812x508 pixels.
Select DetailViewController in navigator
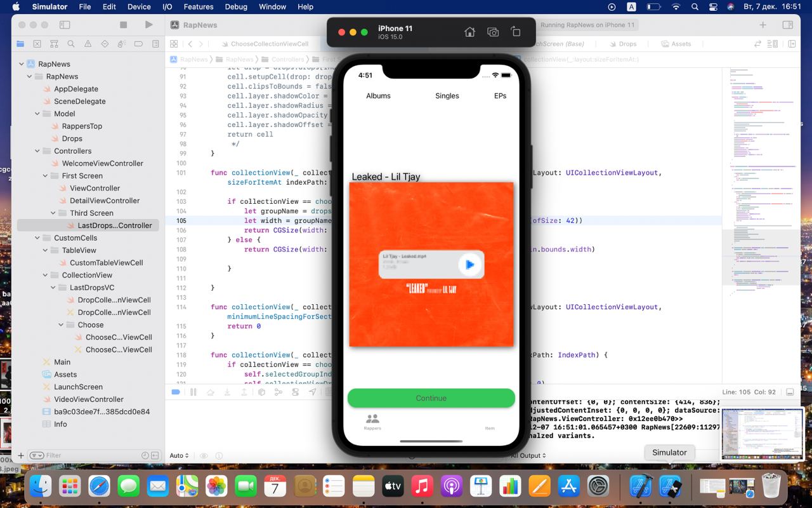coord(105,201)
